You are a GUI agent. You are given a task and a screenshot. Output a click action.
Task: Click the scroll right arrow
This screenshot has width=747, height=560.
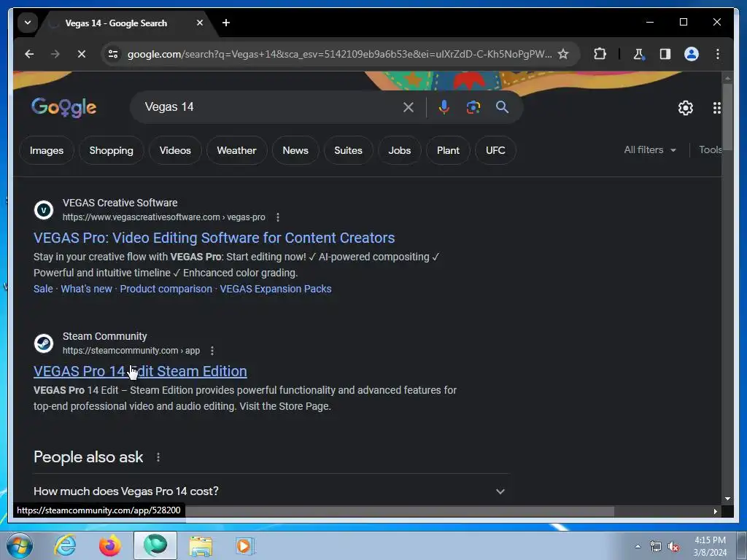pyautogui.click(x=715, y=511)
